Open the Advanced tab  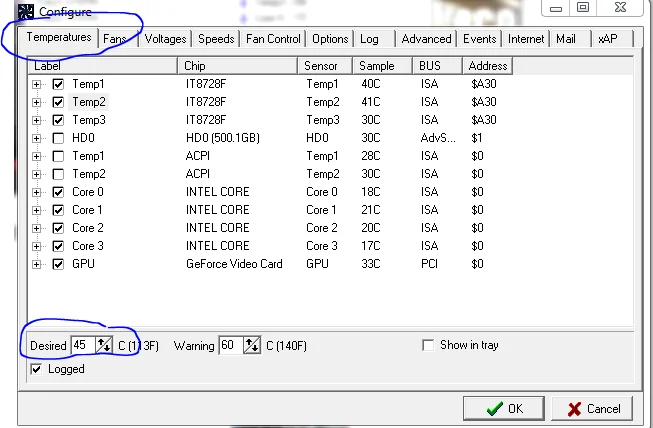426,39
